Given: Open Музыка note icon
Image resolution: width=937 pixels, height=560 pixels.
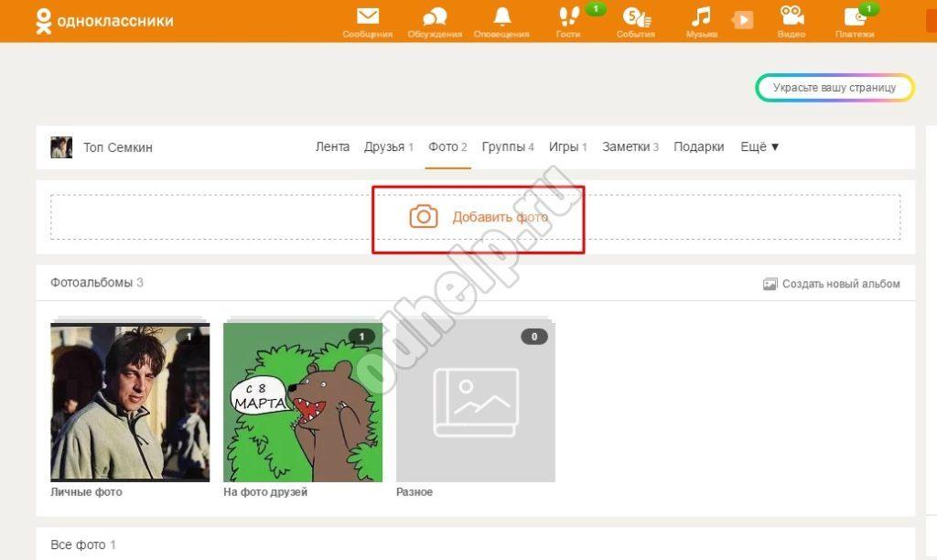Looking at the screenshot, I should pyautogui.click(x=701, y=16).
